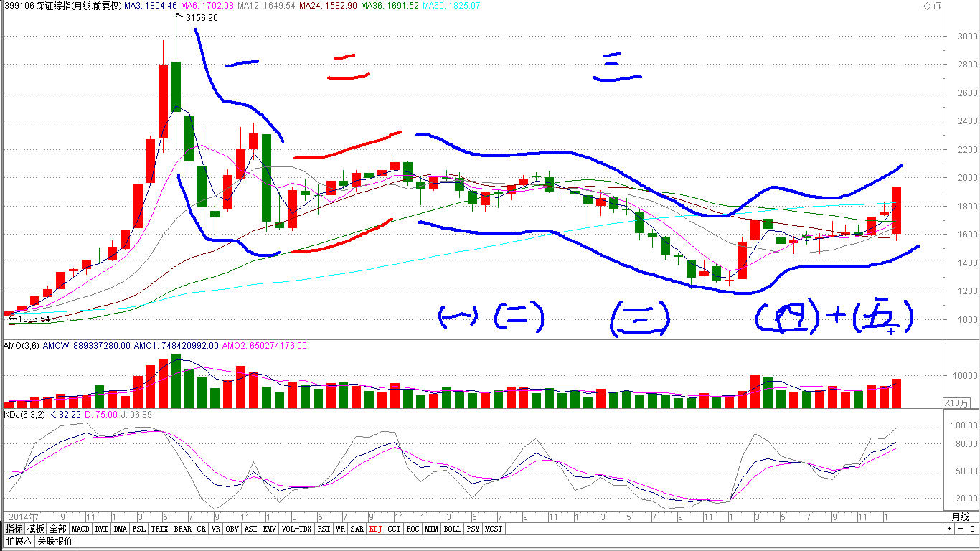This screenshot has height=551, width=980.
Task: Select the MTM indicator
Action: point(430,529)
